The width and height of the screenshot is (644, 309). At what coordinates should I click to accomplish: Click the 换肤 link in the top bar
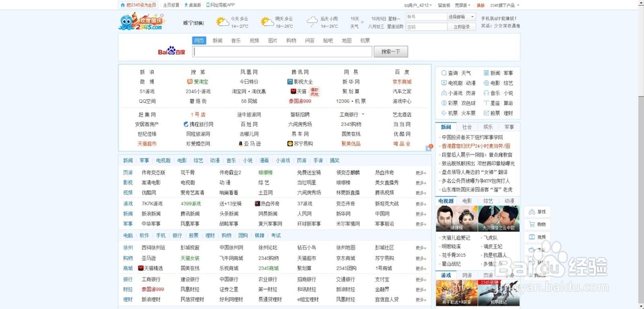(x=480, y=5)
